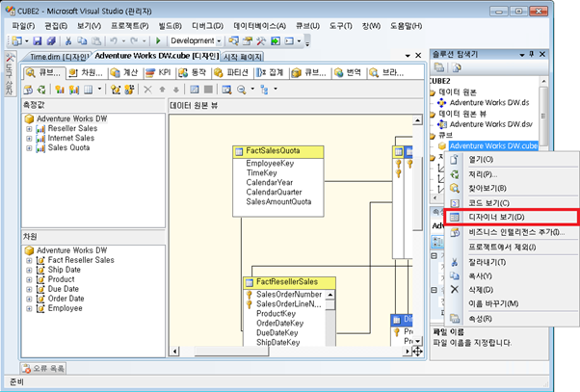This screenshot has height=392, width=580.
Task: Open the tree layout dropdown arrow
Action: tap(276, 89)
